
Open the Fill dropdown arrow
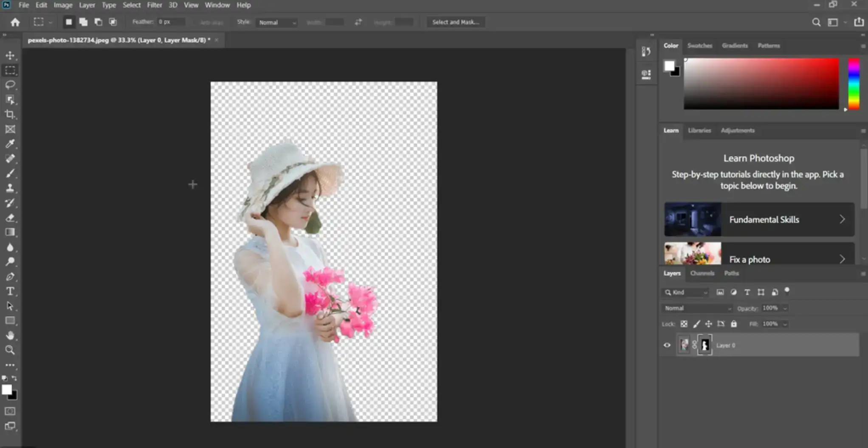785,324
